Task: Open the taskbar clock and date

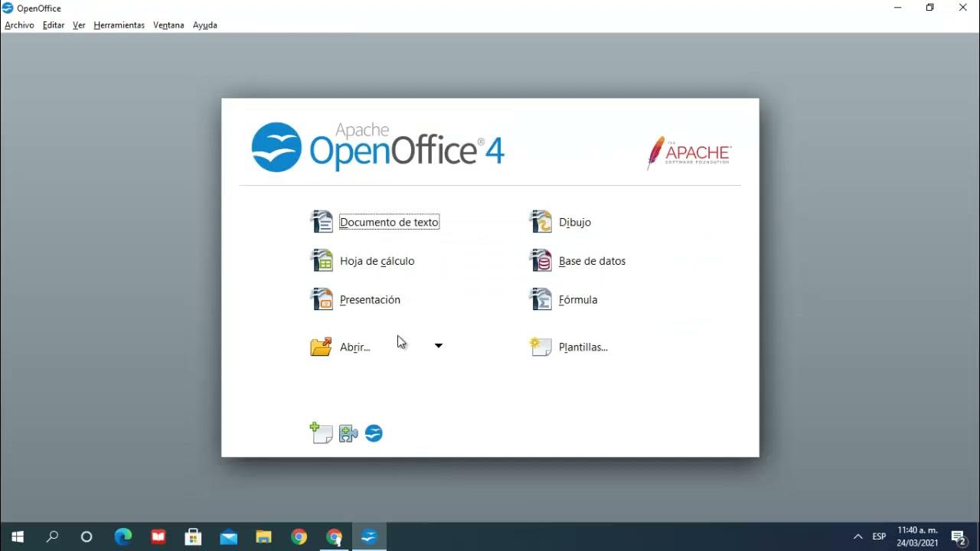Action: click(917, 536)
